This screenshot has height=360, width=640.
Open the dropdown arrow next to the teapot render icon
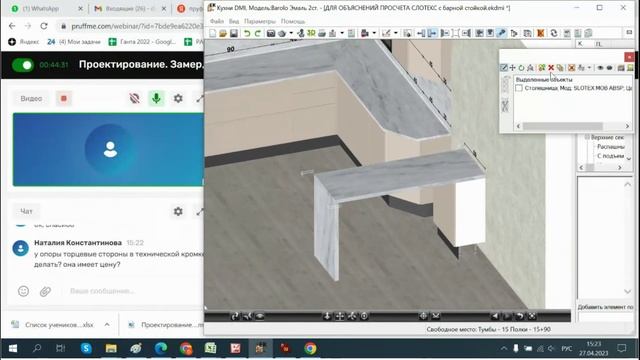291,33
